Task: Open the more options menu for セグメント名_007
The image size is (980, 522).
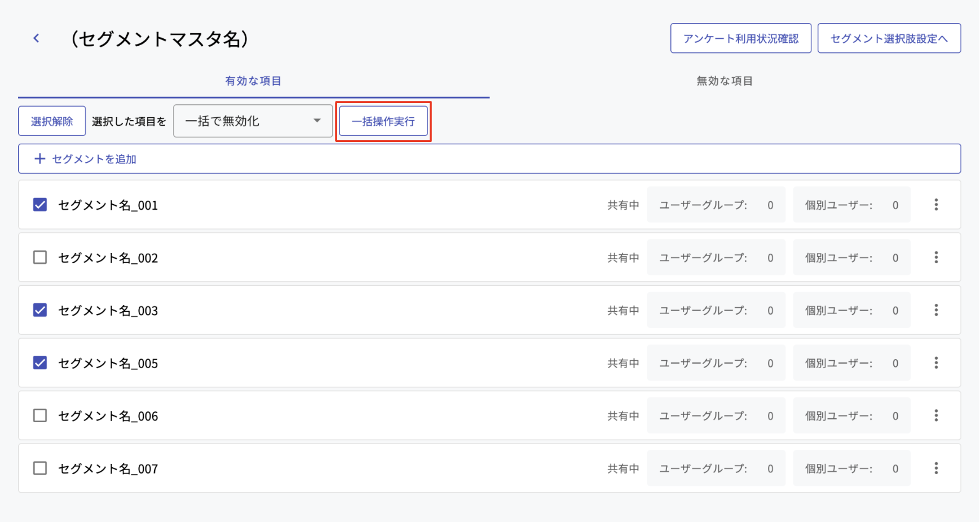Action: pos(936,468)
